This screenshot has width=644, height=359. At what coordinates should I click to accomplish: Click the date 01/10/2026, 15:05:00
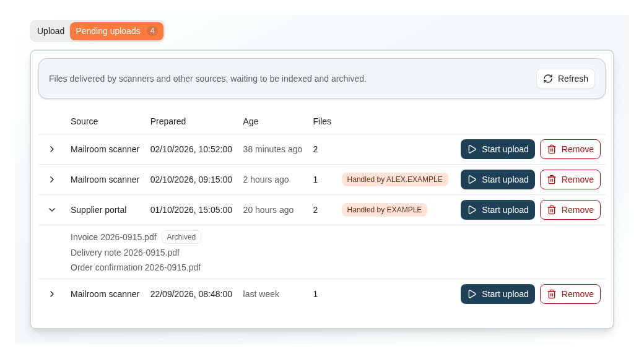[191, 210]
